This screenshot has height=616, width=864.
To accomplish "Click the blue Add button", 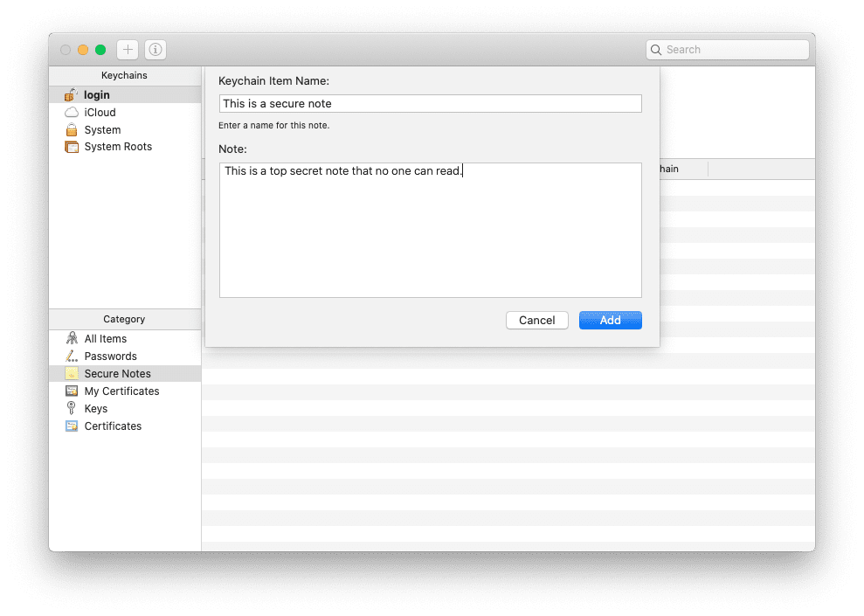I will coord(610,321).
